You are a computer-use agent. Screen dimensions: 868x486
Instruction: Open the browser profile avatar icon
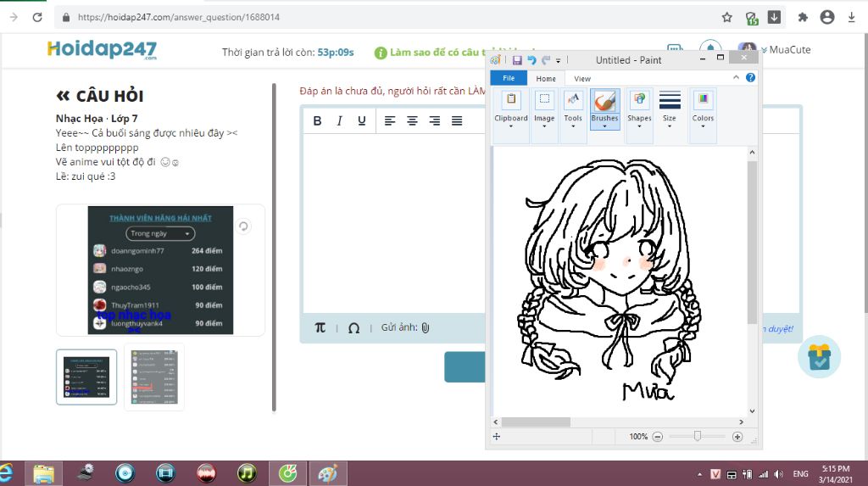tap(827, 17)
